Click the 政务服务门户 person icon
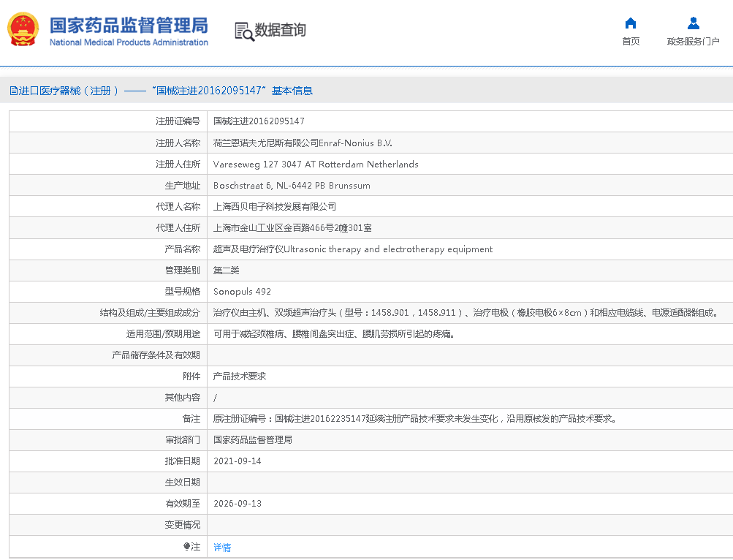 pyautogui.click(x=693, y=23)
